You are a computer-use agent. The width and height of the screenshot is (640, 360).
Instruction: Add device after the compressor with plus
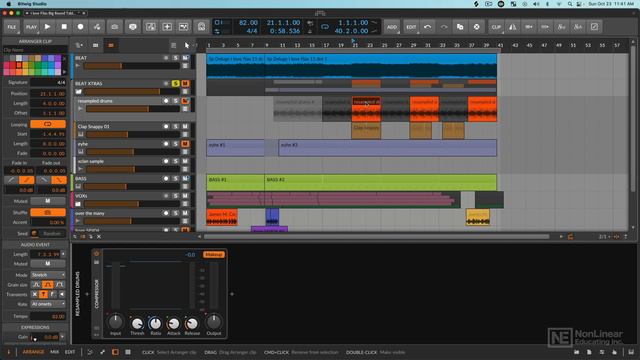pos(232,294)
